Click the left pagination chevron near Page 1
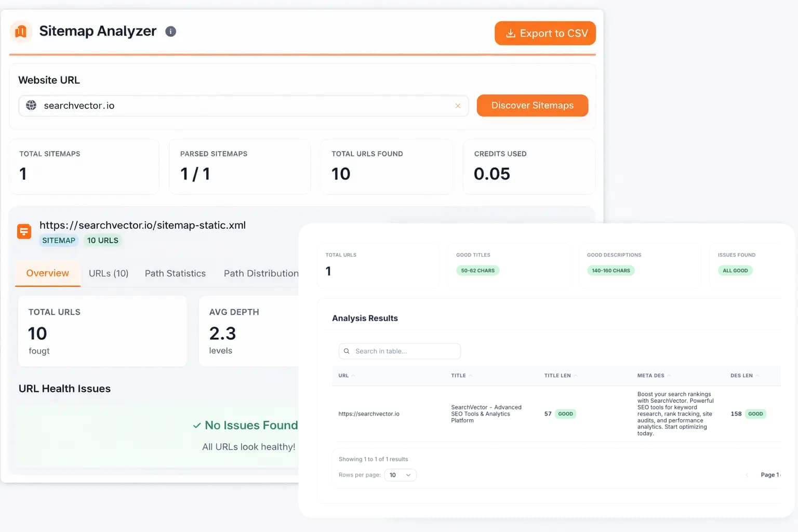 [747, 474]
